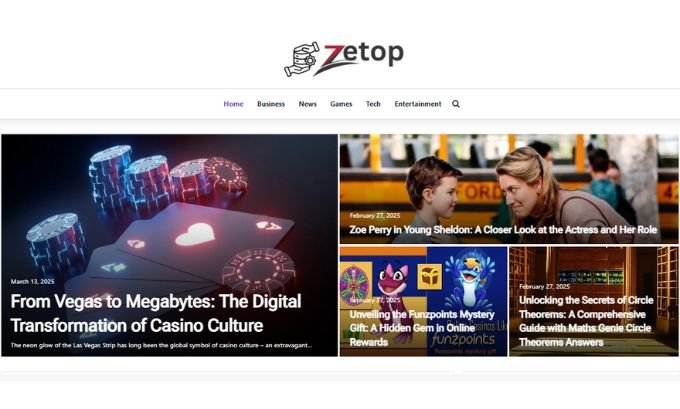Click the library room thumbnail image
680x409 pixels.
point(594,267)
